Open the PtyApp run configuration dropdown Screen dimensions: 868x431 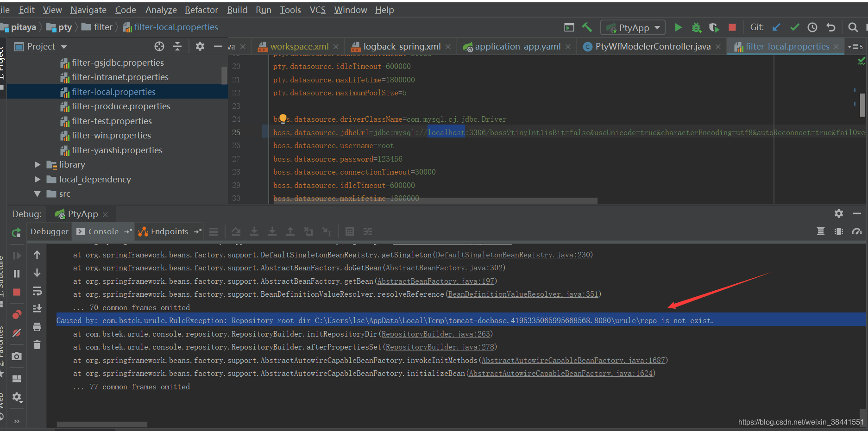(633, 28)
